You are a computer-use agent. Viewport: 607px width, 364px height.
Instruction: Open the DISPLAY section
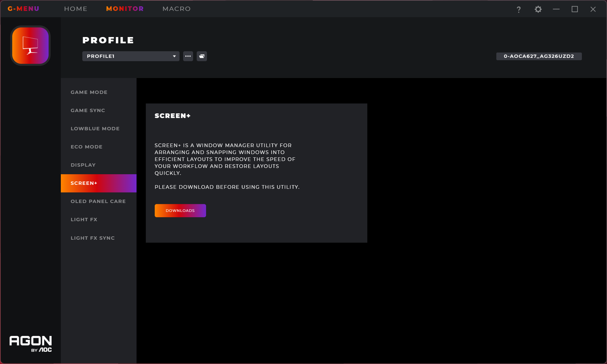click(99, 165)
